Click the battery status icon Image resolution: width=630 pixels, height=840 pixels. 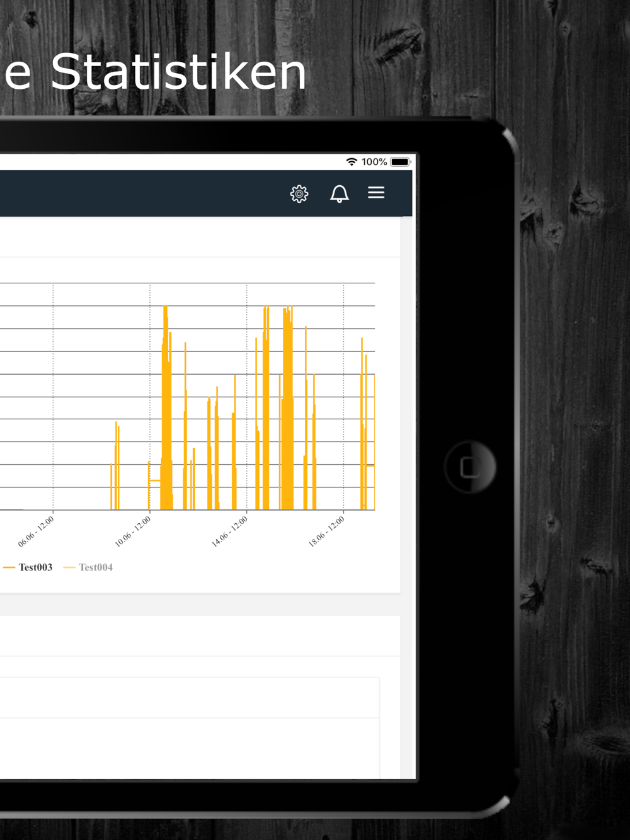pyautogui.click(x=401, y=162)
